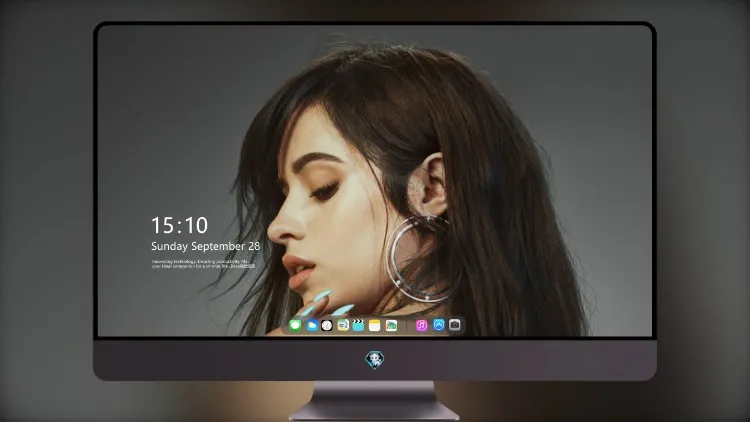
Task: Open the Weather app in the dock
Action: pos(311,326)
